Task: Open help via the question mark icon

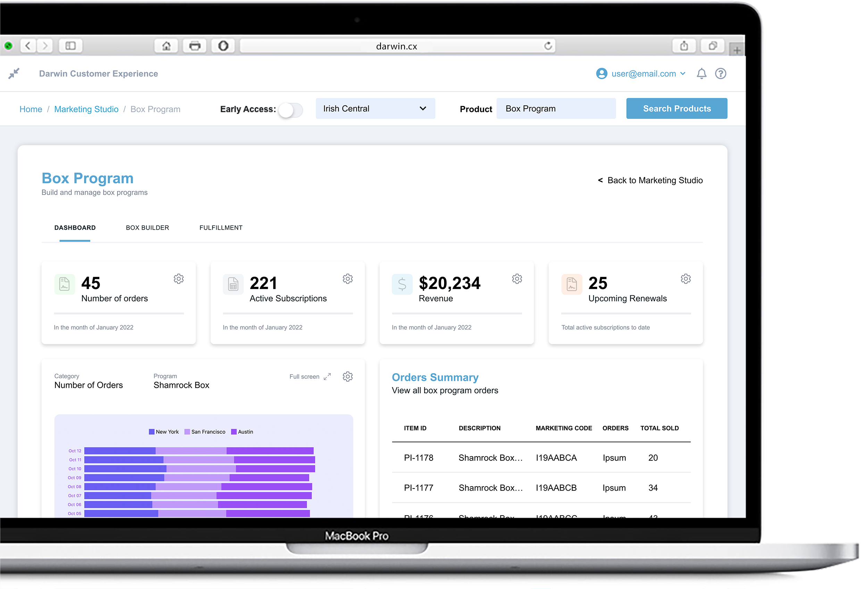Action: (720, 74)
